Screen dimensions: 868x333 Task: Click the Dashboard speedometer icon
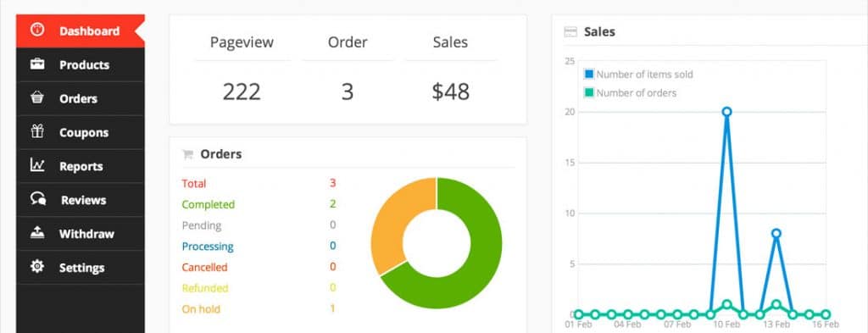(x=37, y=30)
